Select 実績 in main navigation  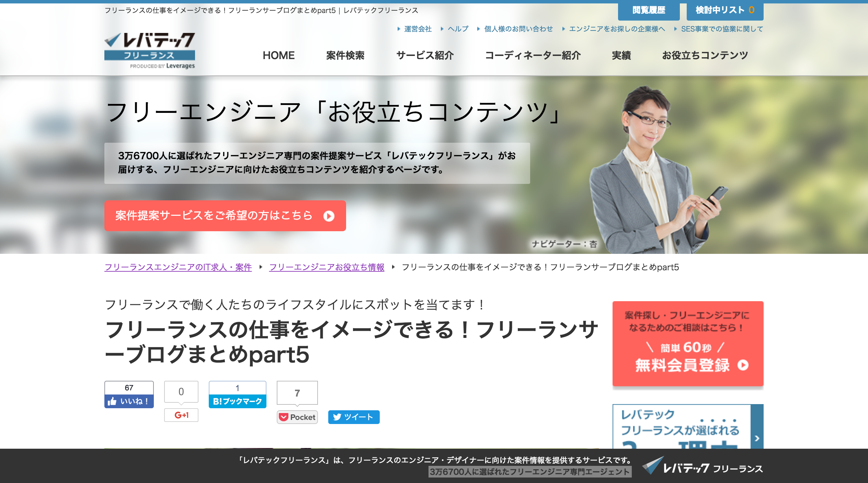(621, 55)
